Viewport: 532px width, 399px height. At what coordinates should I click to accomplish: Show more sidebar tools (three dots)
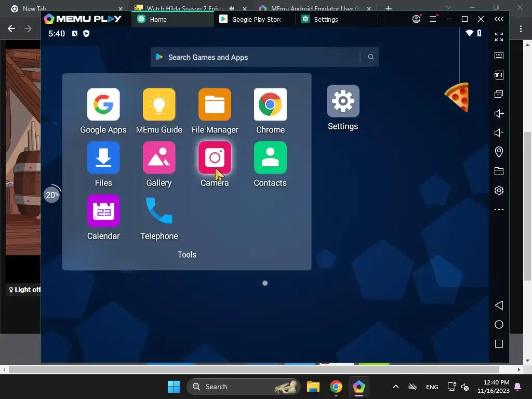(x=499, y=209)
